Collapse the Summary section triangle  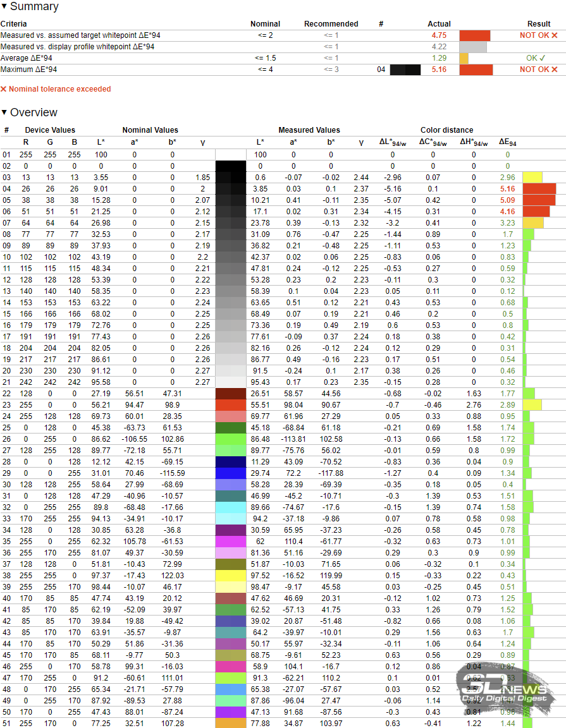(4, 7)
